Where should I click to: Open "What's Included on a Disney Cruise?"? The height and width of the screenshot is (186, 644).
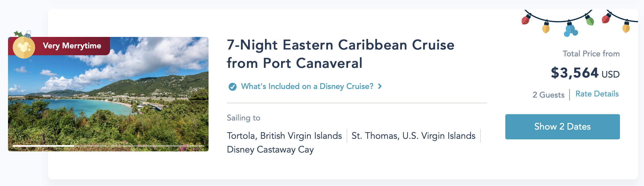(307, 86)
